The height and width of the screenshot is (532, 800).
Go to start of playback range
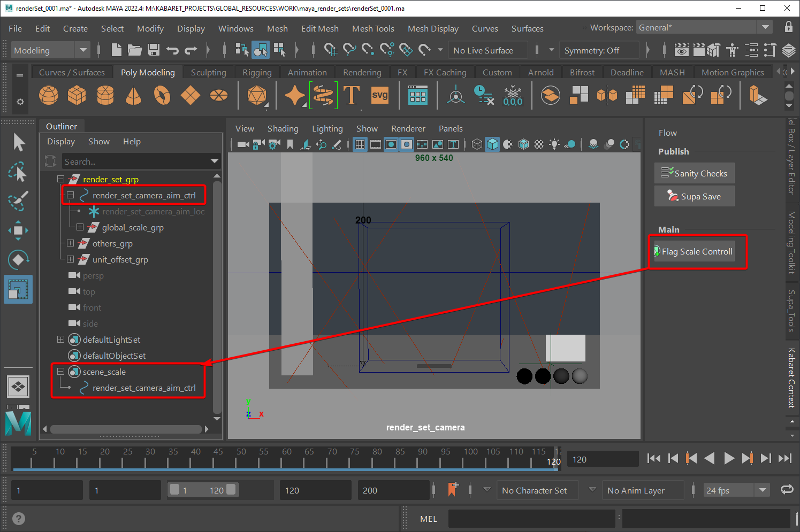coord(653,458)
